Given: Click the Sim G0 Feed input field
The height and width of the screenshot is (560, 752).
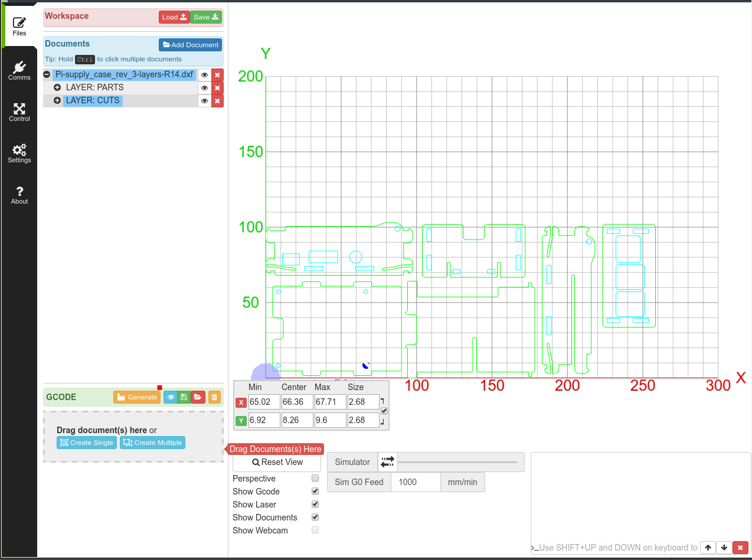Looking at the screenshot, I should [416, 482].
